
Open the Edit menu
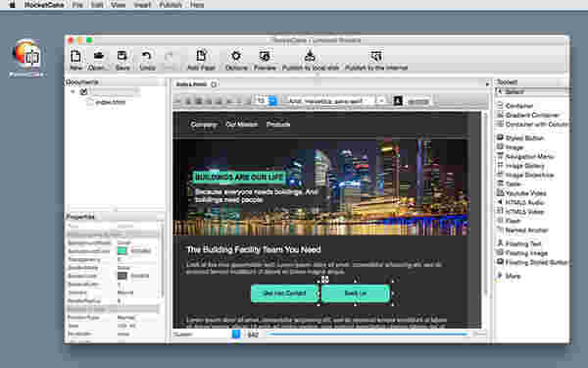coord(97,5)
